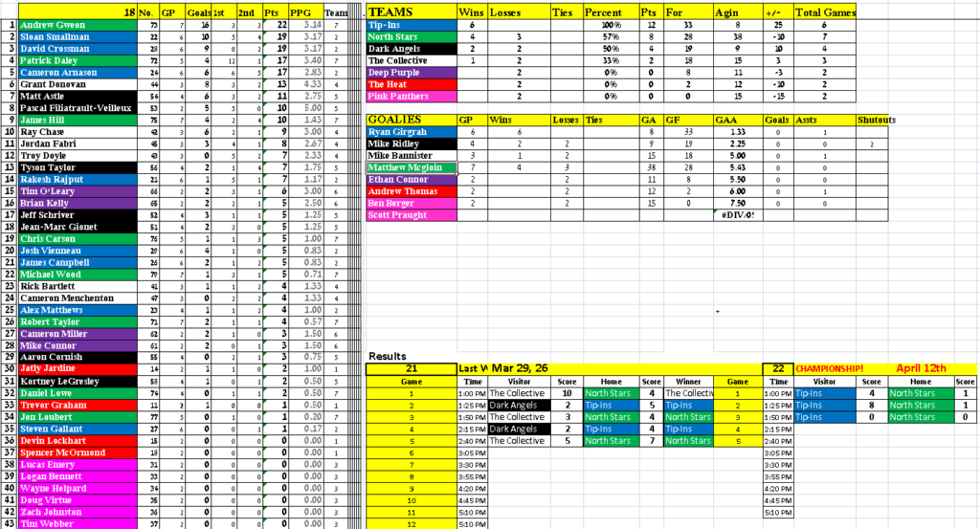This screenshot has height=529, width=980.
Task: Select the GAA column header for goalies
Action: 739,120
